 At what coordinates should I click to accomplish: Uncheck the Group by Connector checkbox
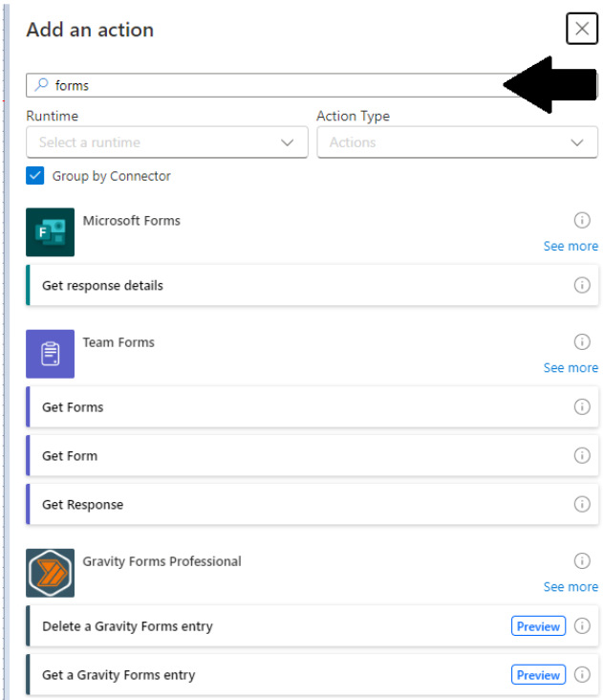(35, 176)
